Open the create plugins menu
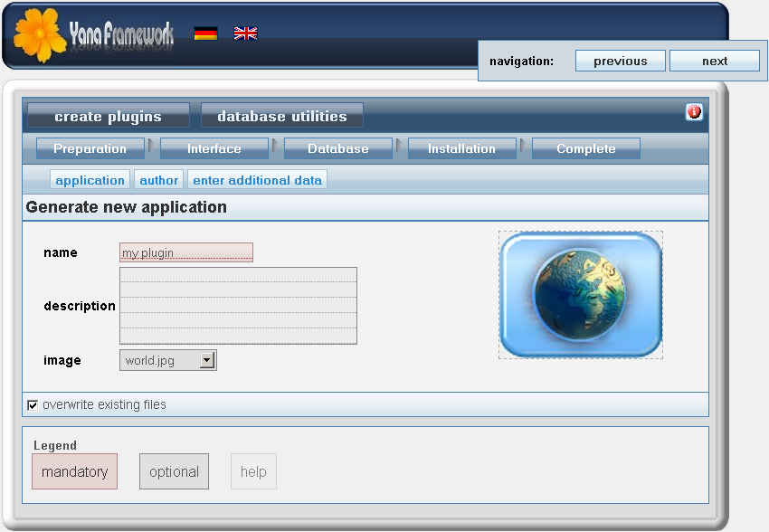Viewport: 769px width, 532px height. point(108,116)
